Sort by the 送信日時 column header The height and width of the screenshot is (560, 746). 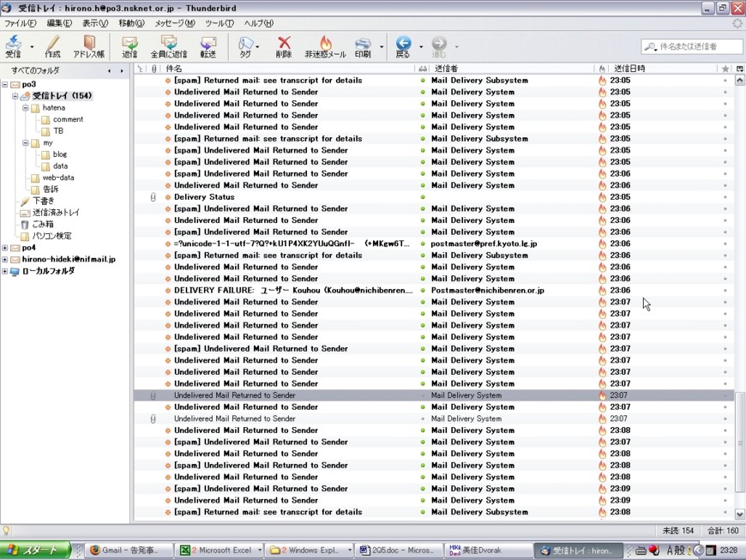pos(662,69)
